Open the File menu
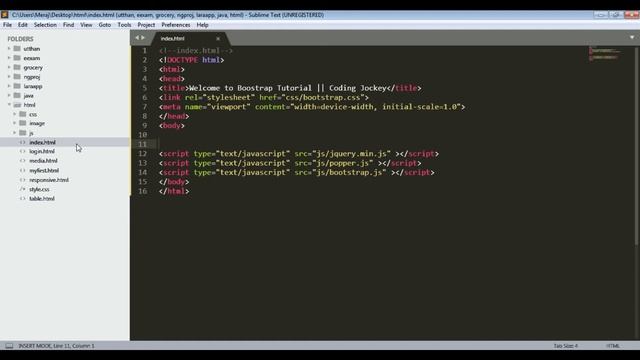Image resolution: width=640 pixels, height=360 pixels. (x=7, y=25)
